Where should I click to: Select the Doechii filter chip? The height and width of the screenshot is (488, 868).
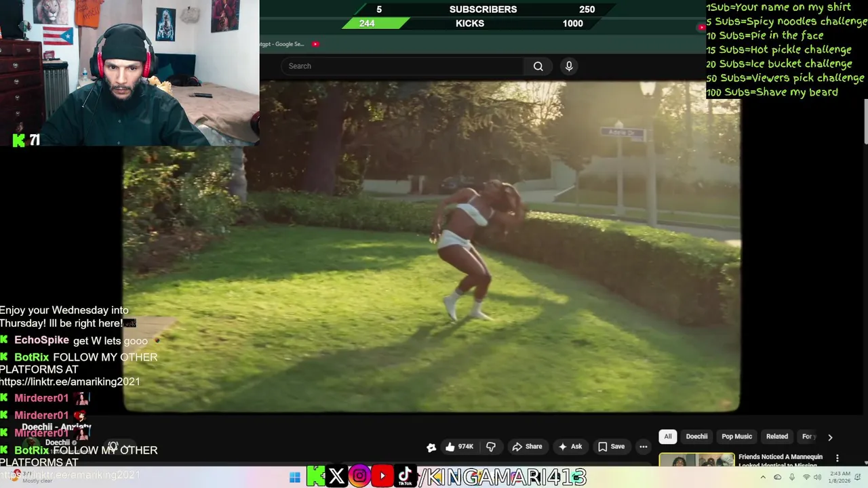click(x=696, y=436)
